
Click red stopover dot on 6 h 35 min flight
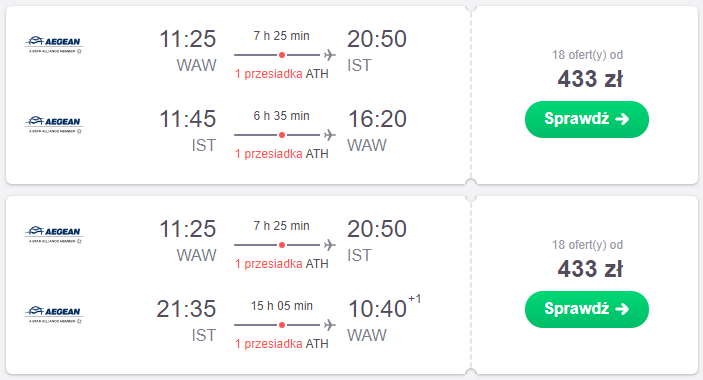pos(282,135)
